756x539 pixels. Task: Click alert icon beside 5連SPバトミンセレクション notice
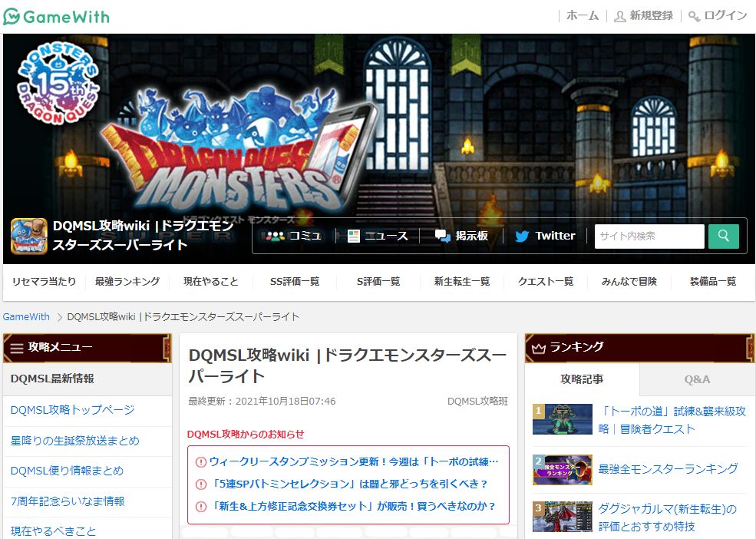pos(200,484)
